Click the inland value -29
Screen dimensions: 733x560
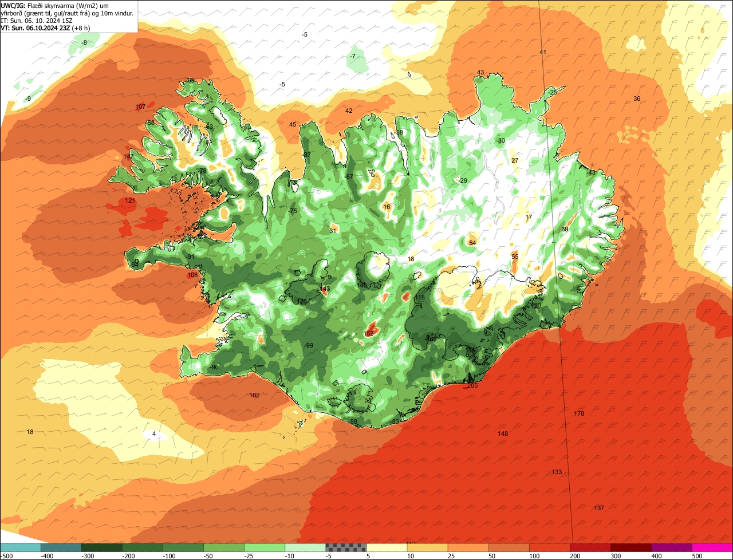tap(463, 180)
